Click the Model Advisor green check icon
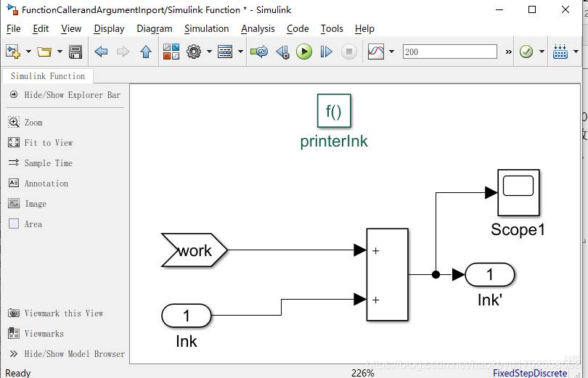 (526, 52)
